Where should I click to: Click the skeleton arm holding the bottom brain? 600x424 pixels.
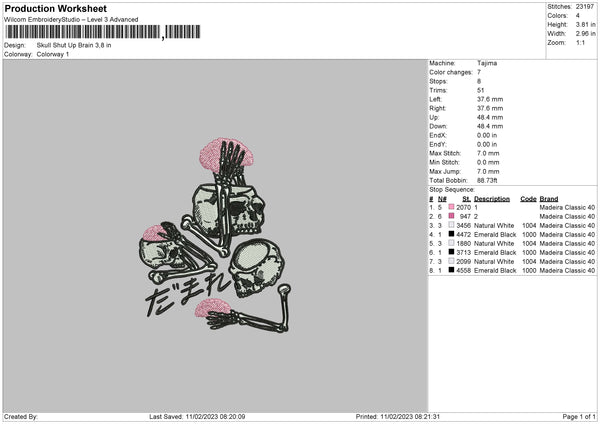pyautogui.click(x=249, y=312)
